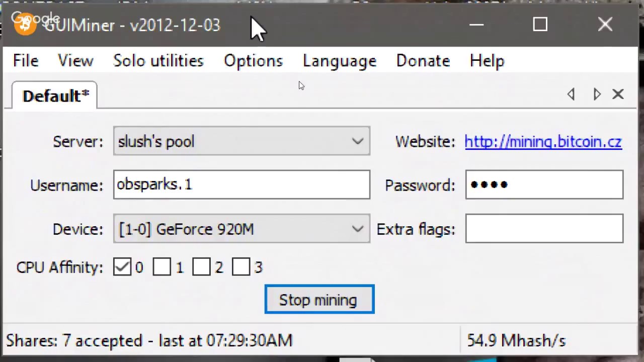Image resolution: width=644 pixels, height=362 pixels.
Task: Open the Solo utilities menu
Action: 158,61
